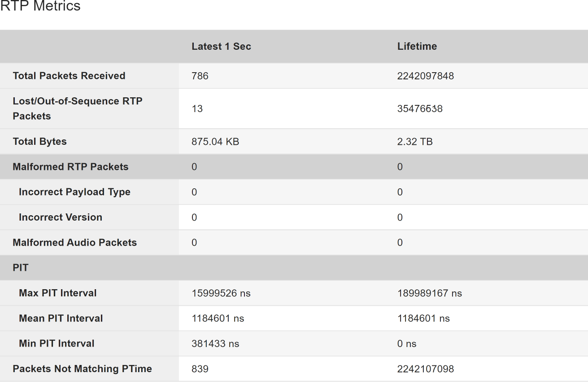Click the RTP Metrics heading

[40, 6]
